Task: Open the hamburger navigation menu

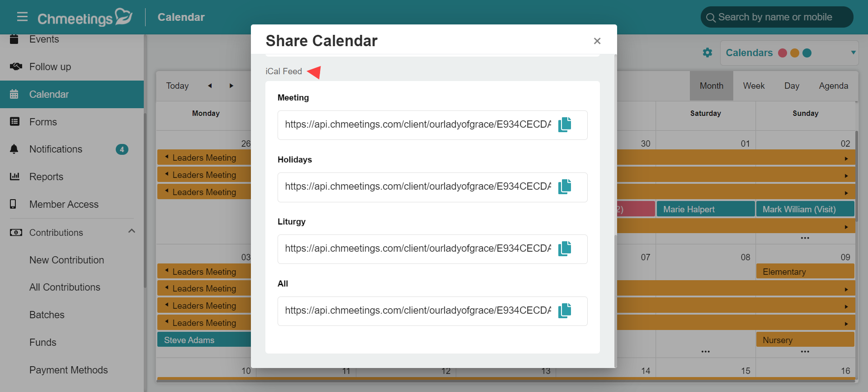Action: tap(22, 17)
